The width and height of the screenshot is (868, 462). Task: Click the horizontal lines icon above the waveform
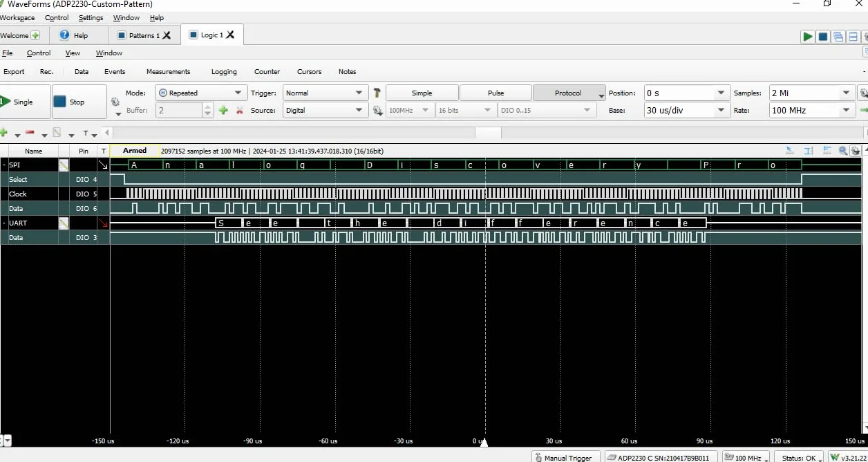click(x=826, y=150)
